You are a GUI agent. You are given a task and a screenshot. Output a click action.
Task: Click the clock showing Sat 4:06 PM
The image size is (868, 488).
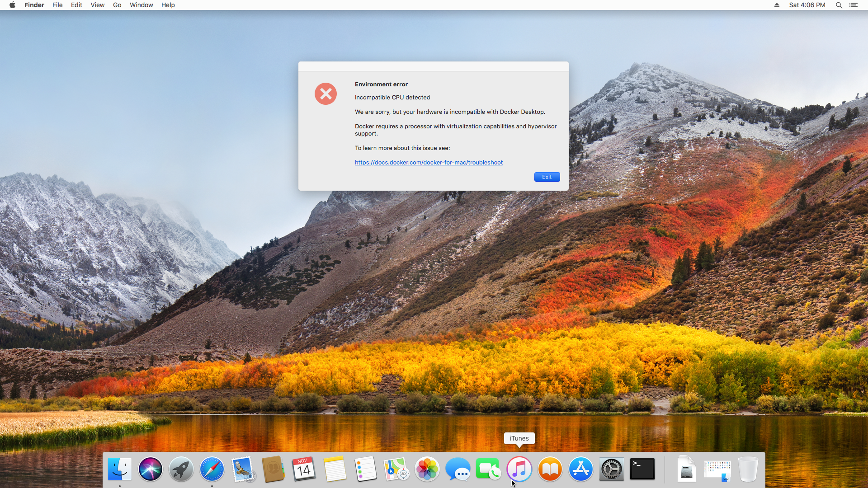point(807,5)
